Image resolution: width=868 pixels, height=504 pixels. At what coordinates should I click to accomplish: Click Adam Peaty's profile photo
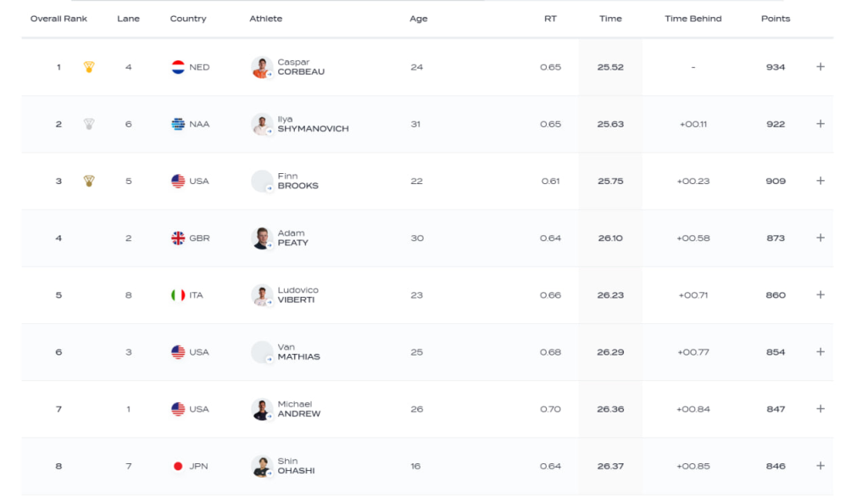pos(261,238)
